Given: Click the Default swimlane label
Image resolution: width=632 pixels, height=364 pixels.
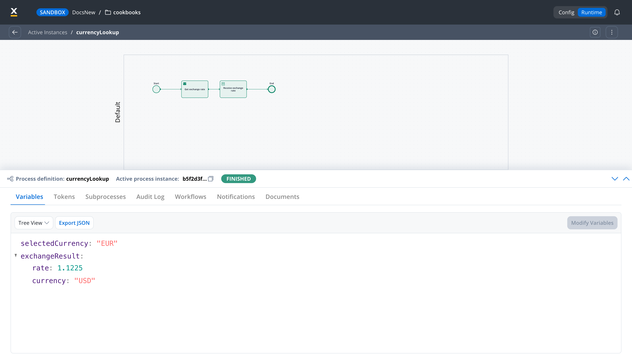Looking at the screenshot, I should (118, 112).
